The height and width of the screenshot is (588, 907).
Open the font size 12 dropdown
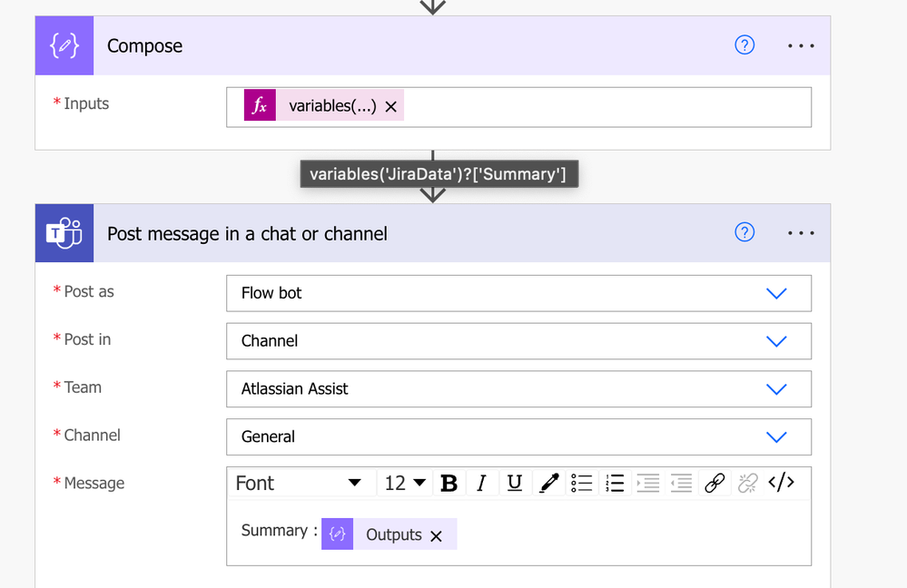pos(404,483)
